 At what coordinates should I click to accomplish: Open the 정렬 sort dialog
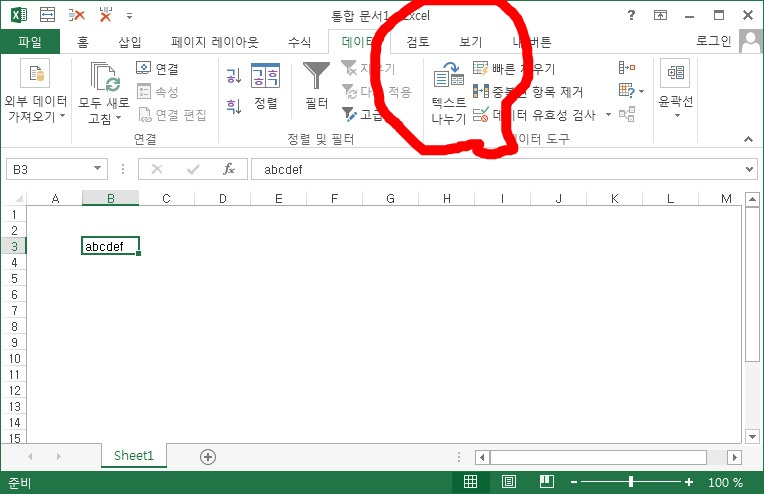(266, 87)
